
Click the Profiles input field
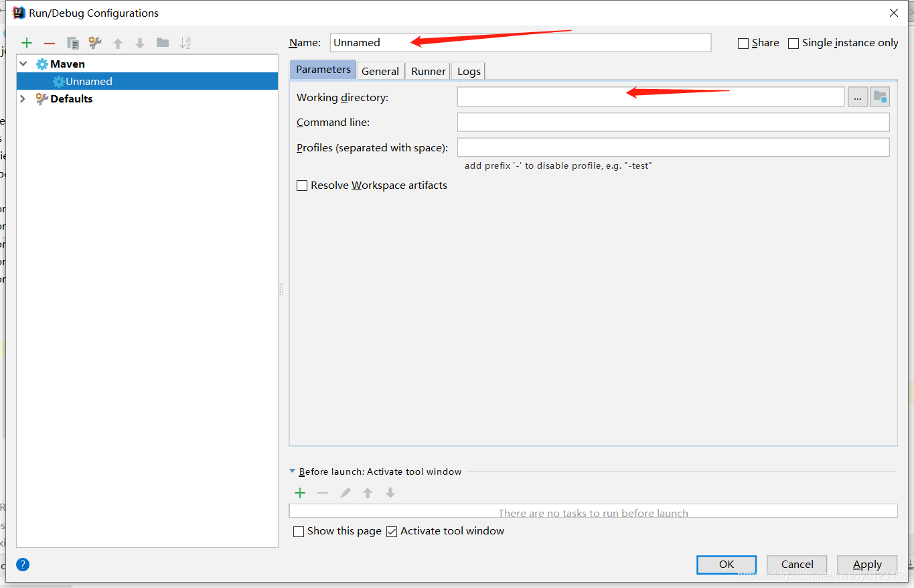click(x=673, y=147)
